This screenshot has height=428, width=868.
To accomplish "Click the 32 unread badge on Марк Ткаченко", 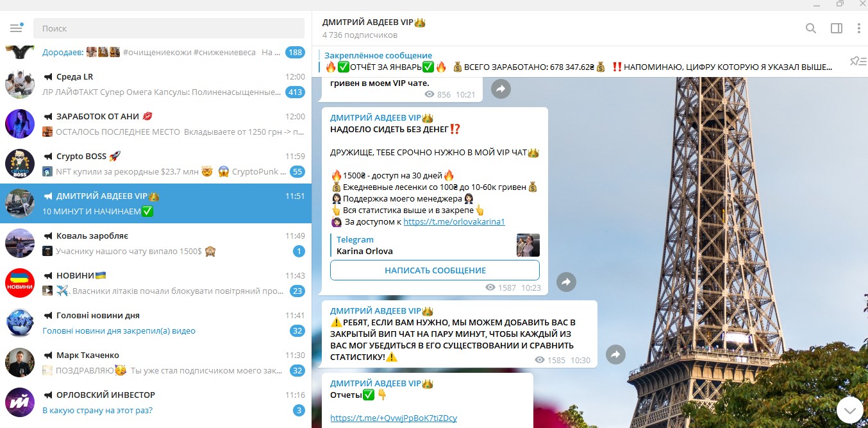I will point(297,371).
